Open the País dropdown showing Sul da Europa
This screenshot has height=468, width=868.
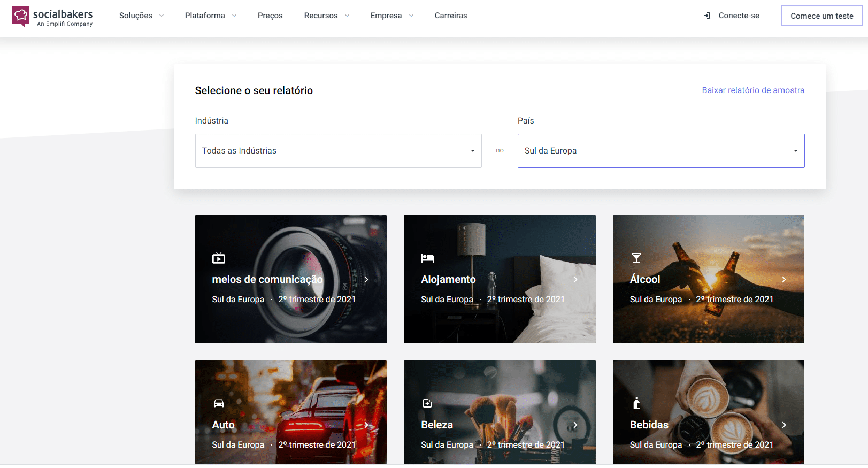pyautogui.click(x=660, y=151)
